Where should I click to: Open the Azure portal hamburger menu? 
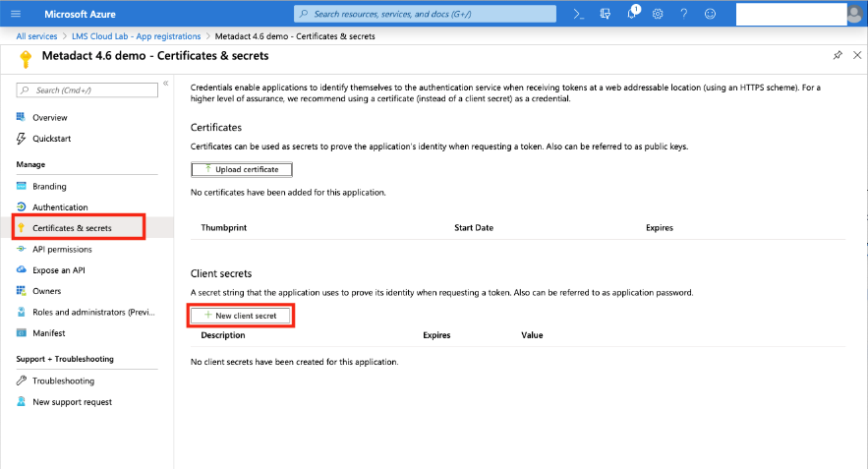coord(16,14)
